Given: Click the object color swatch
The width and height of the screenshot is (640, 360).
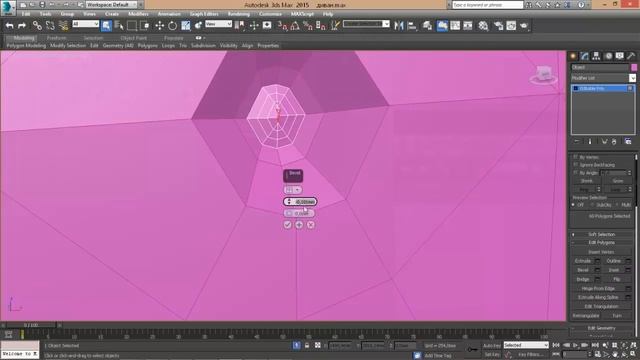Looking at the screenshot, I should pos(634,67).
